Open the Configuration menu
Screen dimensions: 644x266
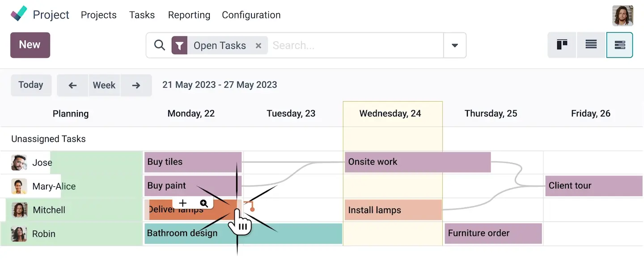251,15
